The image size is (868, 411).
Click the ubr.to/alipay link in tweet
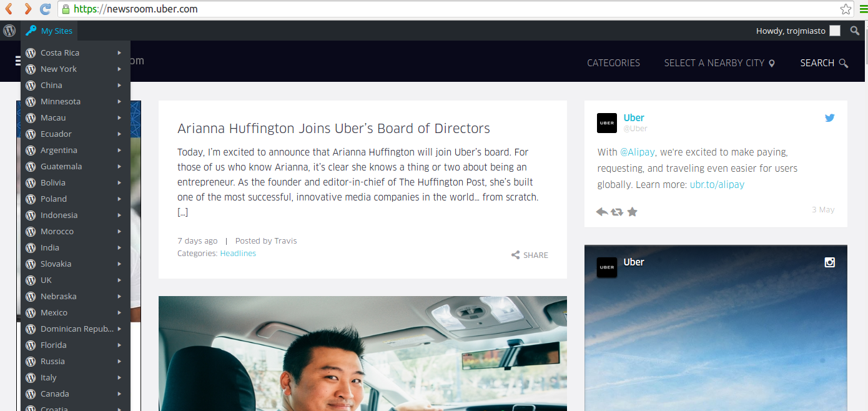coord(717,184)
